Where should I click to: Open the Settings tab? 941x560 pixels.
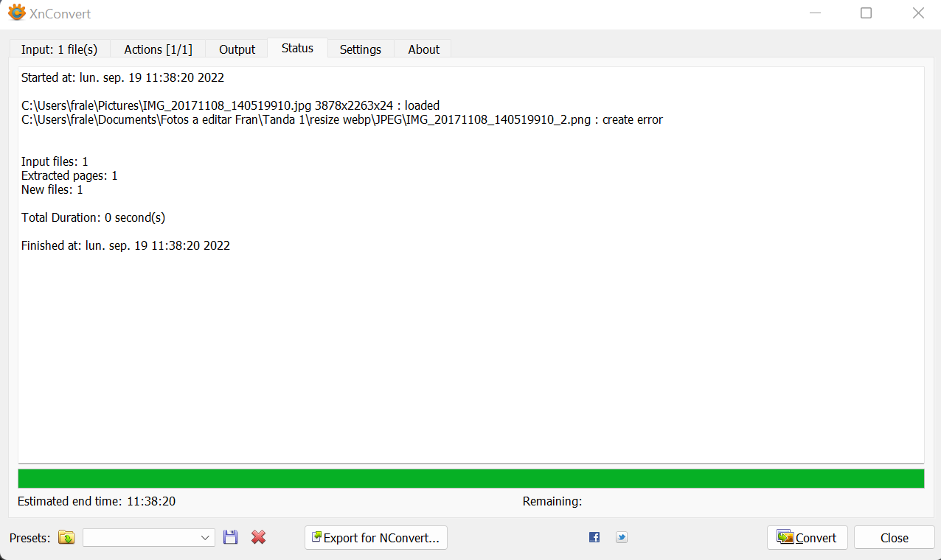361,49
